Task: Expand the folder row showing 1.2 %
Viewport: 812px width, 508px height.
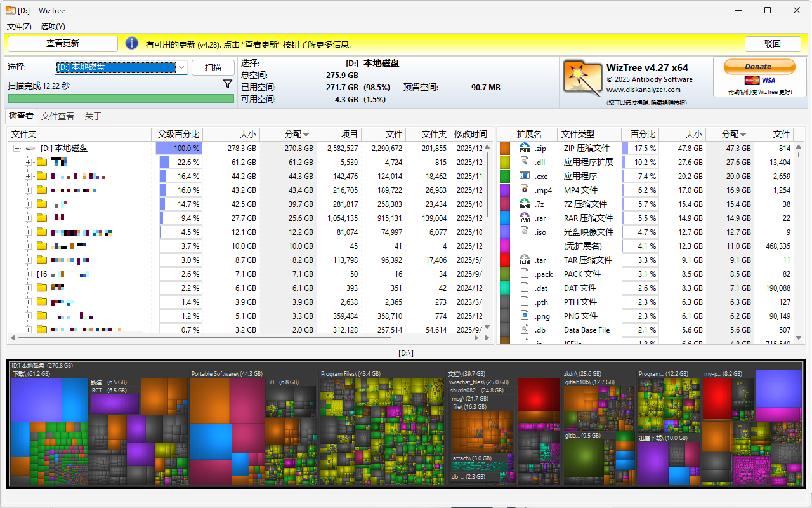Action: 28,316
